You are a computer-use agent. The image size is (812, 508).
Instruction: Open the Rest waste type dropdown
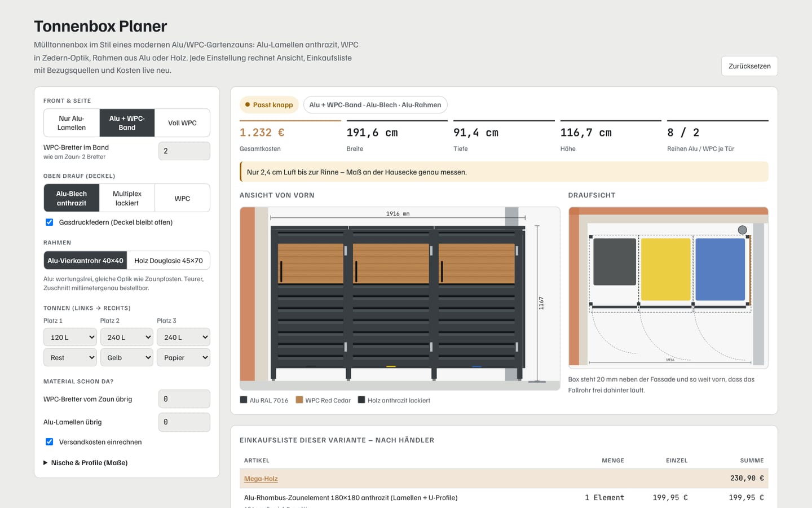coord(70,358)
